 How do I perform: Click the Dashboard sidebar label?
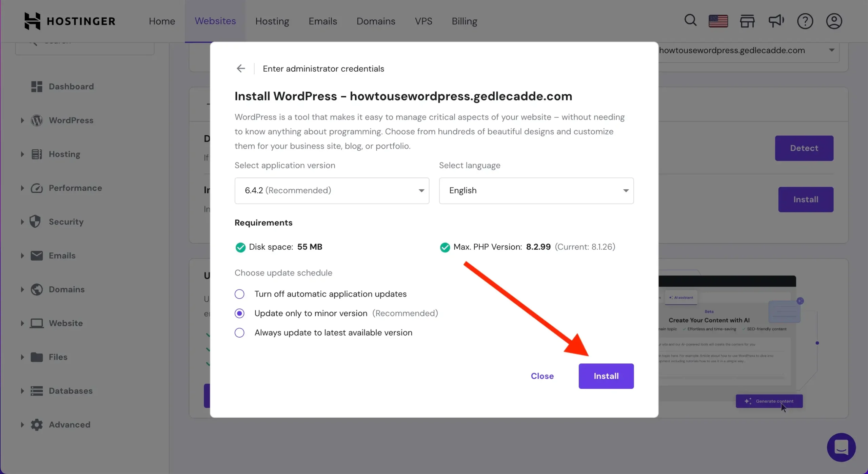coord(71,87)
